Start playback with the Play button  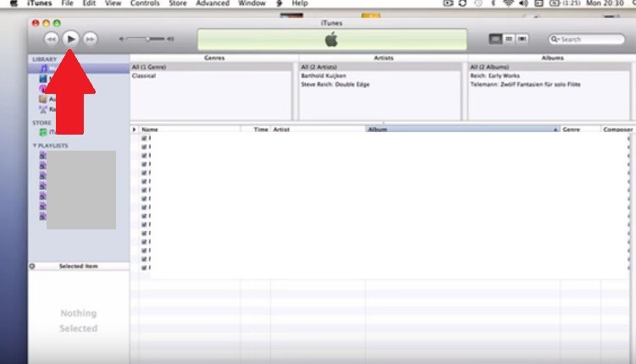click(70, 39)
